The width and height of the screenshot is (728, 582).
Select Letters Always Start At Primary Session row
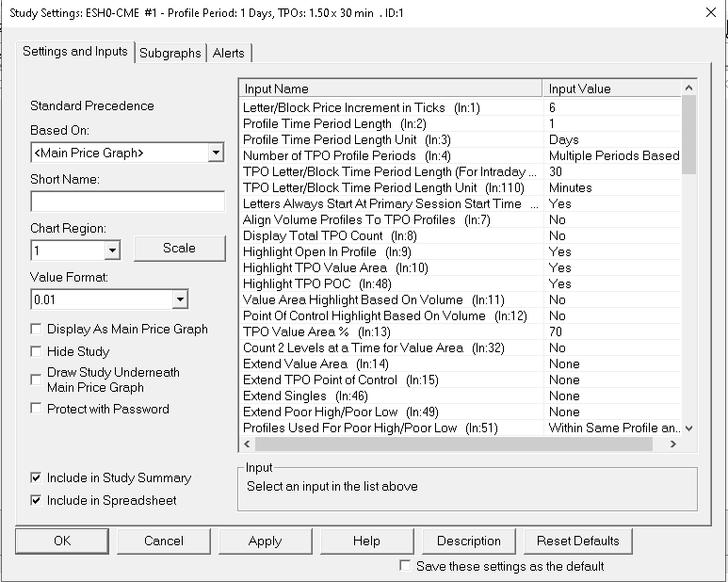[x=461, y=203]
